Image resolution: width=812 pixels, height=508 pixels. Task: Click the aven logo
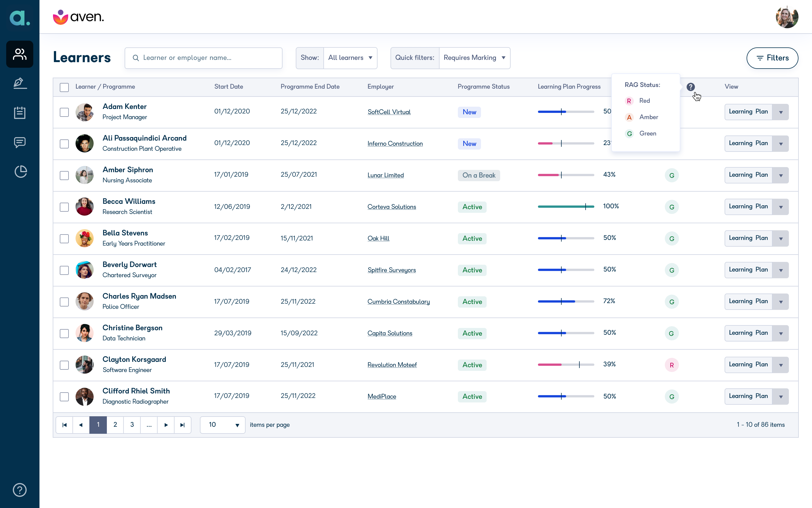click(78, 17)
